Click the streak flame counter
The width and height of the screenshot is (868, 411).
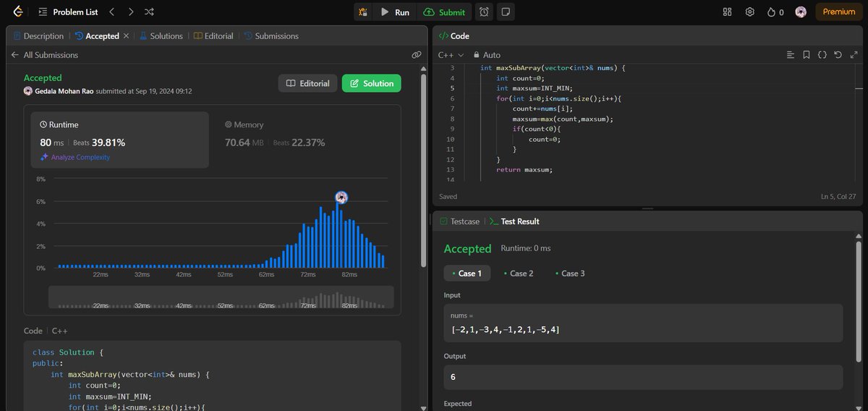(x=775, y=12)
